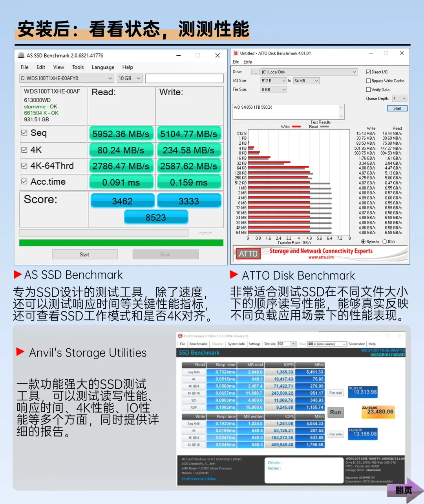Open the Settings menu in Anvil

(x=254, y=344)
